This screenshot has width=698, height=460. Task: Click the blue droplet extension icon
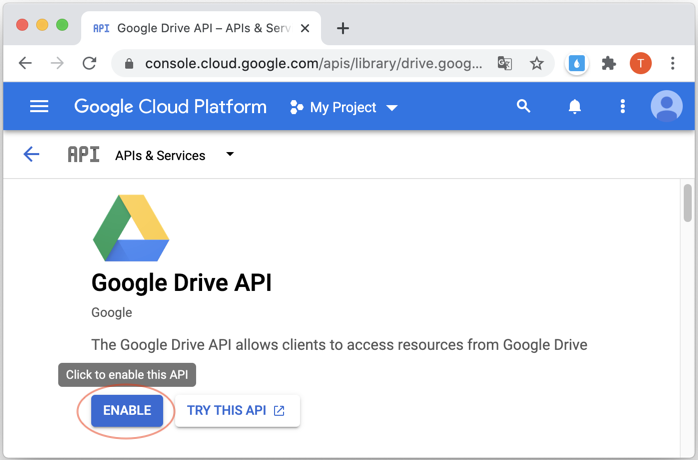pos(576,63)
